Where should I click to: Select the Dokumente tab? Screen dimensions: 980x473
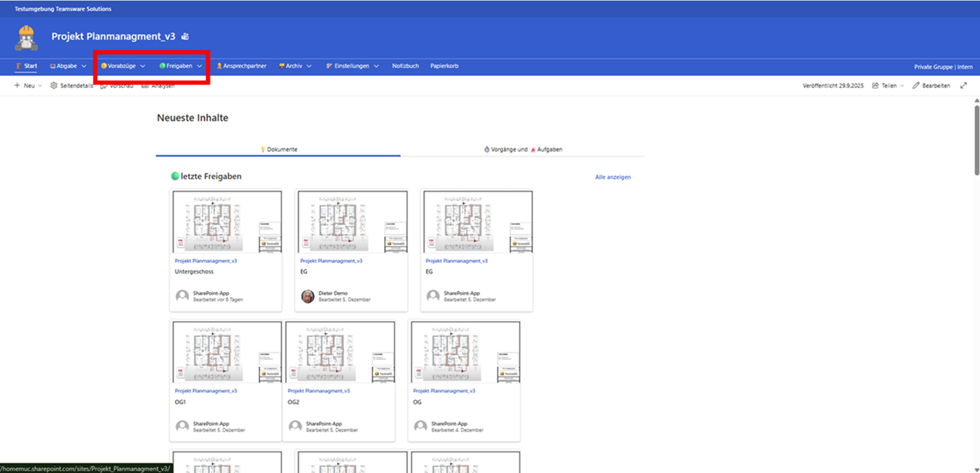coord(278,149)
